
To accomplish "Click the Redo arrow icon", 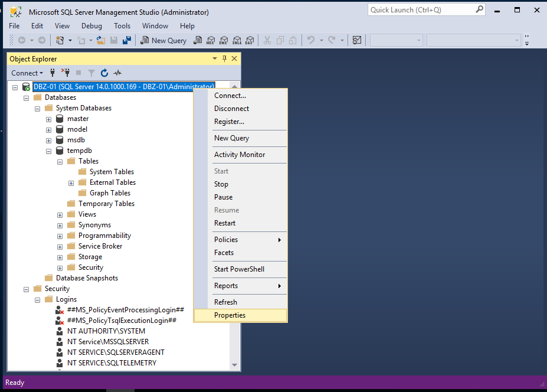I will tap(332, 41).
